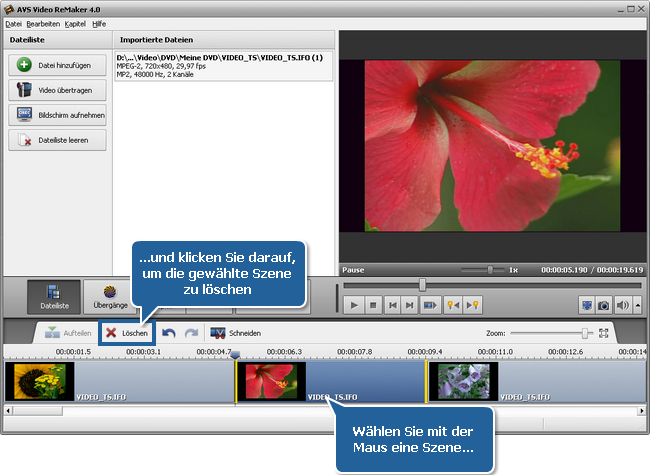This screenshot has width=650, height=475.
Task: Jump to the next frame
Action: (410, 304)
